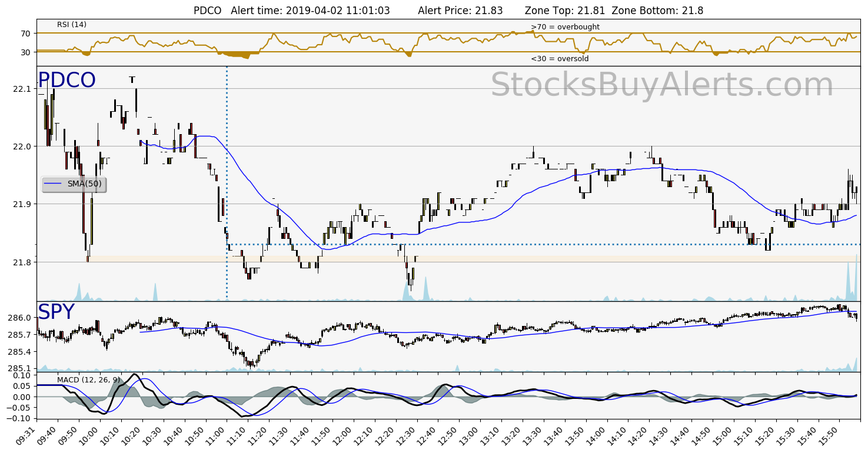Click the '>70 = overbought' annotation
Screen dimensions: 868x453
point(565,27)
